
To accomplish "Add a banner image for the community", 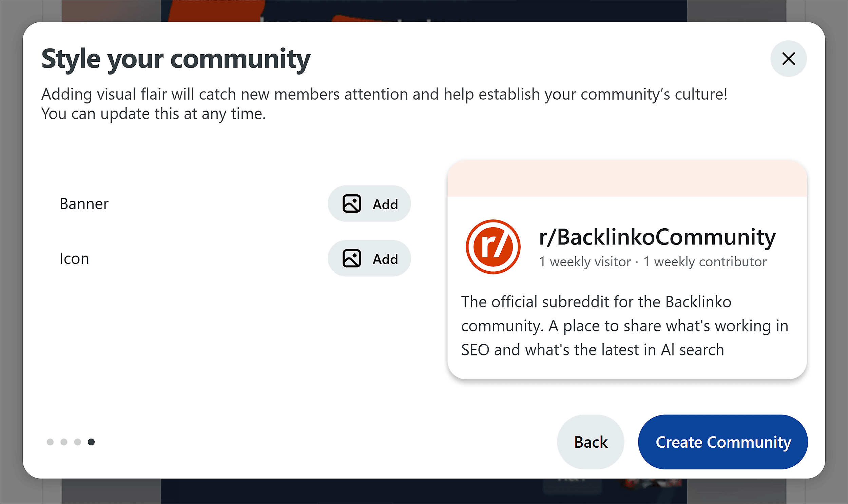I will tap(369, 203).
